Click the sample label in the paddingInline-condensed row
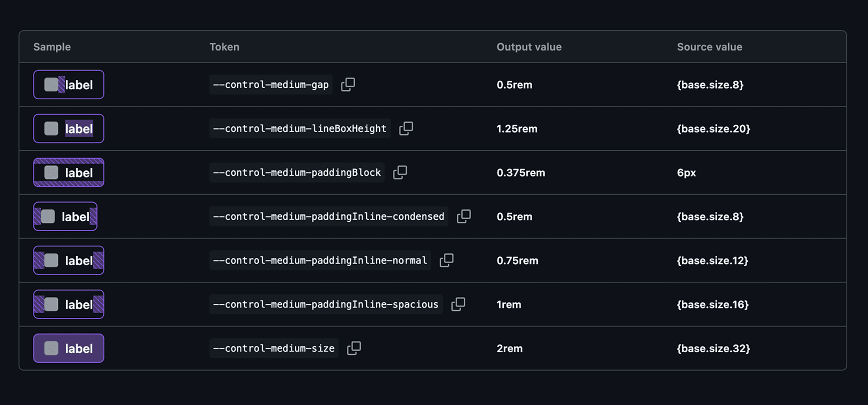 pos(65,216)
